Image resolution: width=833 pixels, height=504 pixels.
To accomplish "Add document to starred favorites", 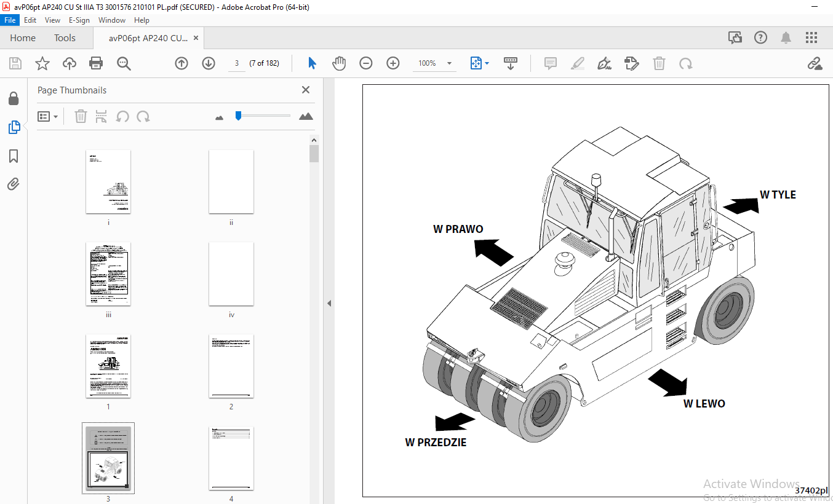I will coord(42,63).
